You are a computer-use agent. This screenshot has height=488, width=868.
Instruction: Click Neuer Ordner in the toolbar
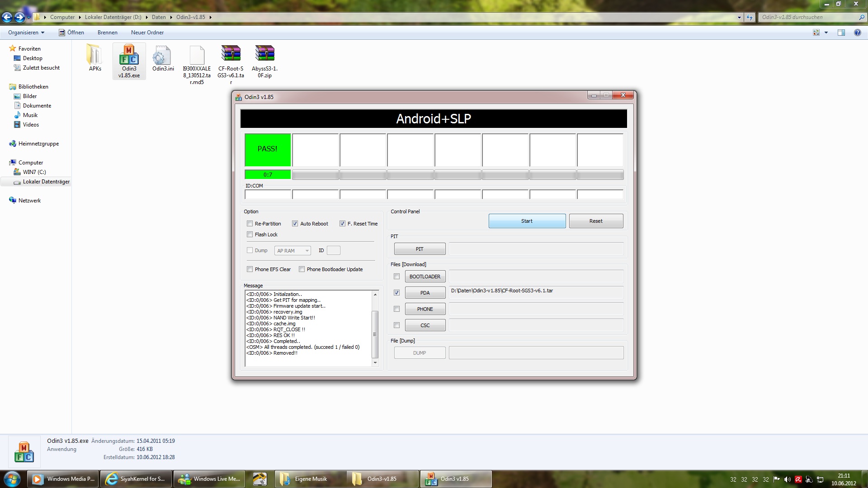coord(147,33)
